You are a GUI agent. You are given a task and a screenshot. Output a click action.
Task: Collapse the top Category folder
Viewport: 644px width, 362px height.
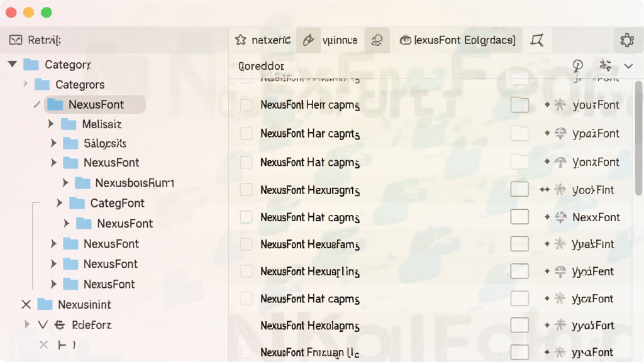click(x=13, y=64)
